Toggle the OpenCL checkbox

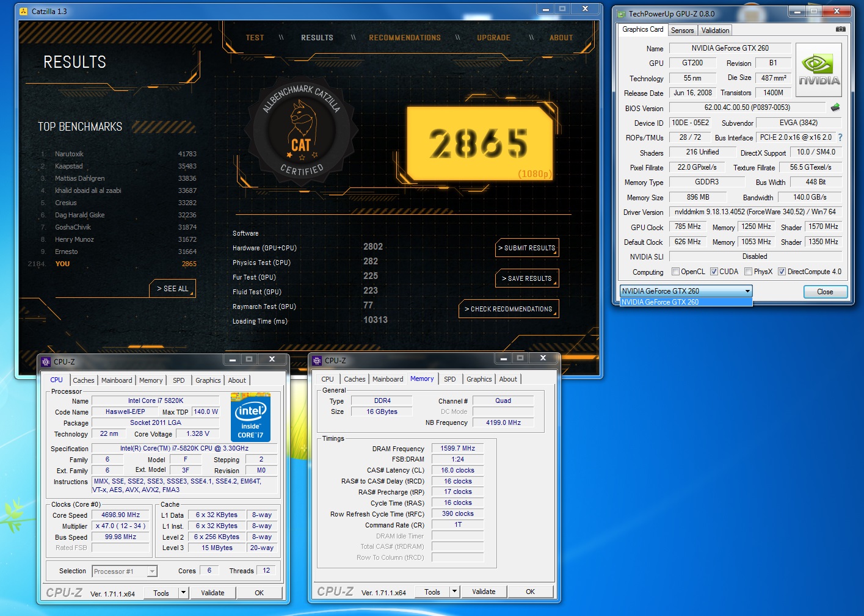pyautogui.click(x=675, y=272)
